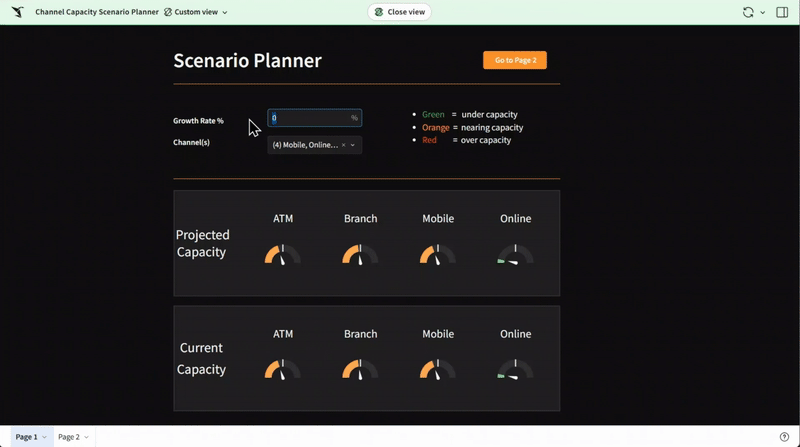Screen dimensions: 800x447
Task: Toggle the side panel icon
Action: coord(782,12)
